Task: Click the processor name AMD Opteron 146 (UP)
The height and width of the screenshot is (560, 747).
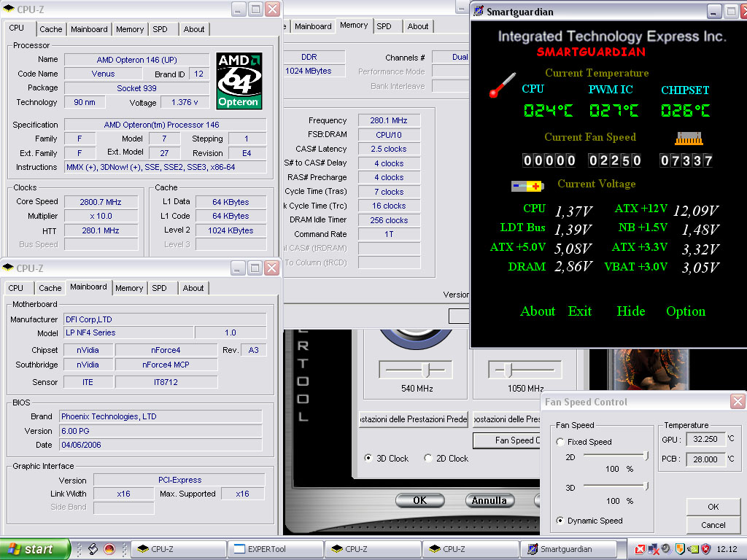Action: [x=136, y=60]
